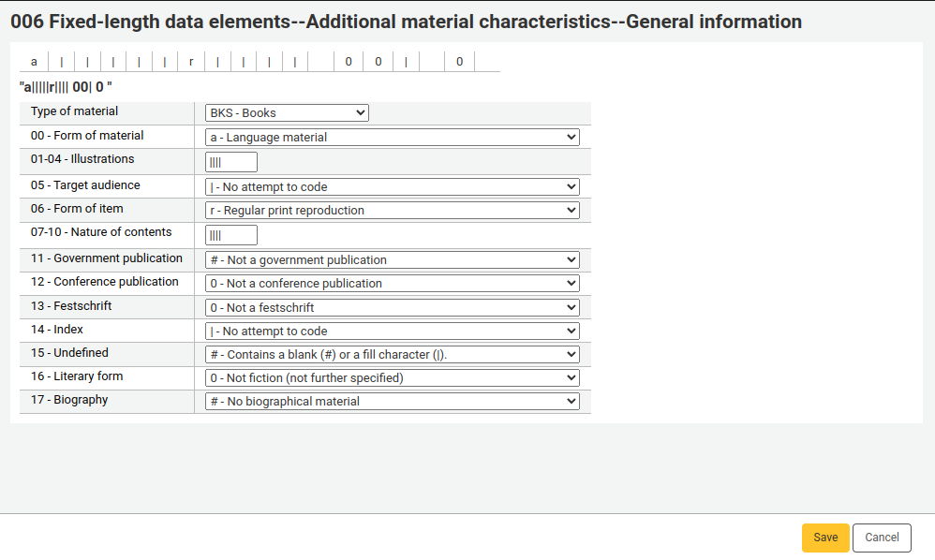Expand the Literary form dropdown
Screen dimensions: 935x560
[392, 378]
